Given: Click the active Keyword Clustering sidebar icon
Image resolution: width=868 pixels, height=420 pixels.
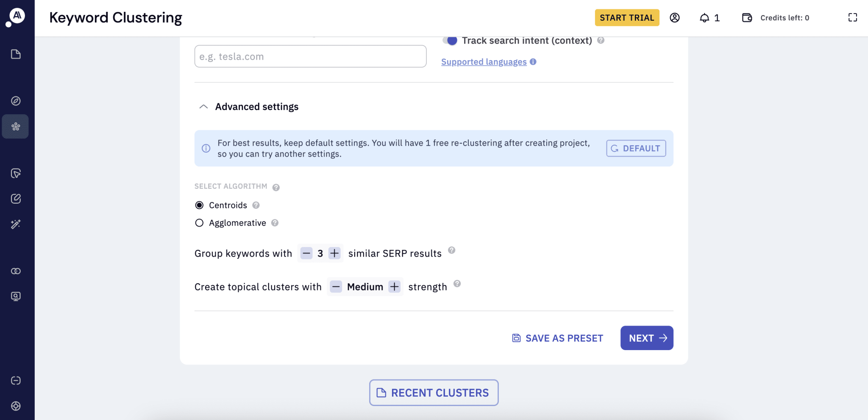Looking at the screenshot, I should click(16, 126).
